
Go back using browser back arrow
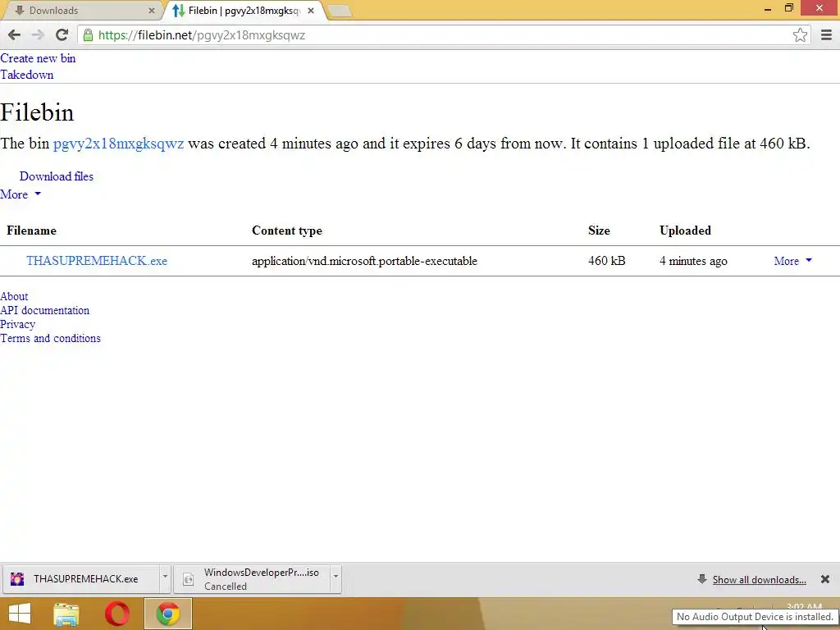[x=15, y=35]
